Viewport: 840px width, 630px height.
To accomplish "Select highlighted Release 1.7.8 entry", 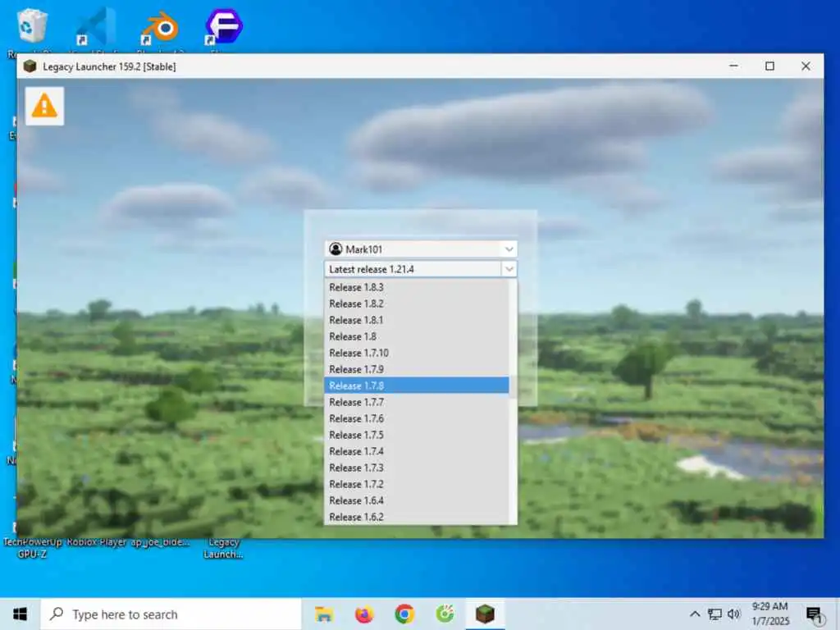I will pos(416,386).
